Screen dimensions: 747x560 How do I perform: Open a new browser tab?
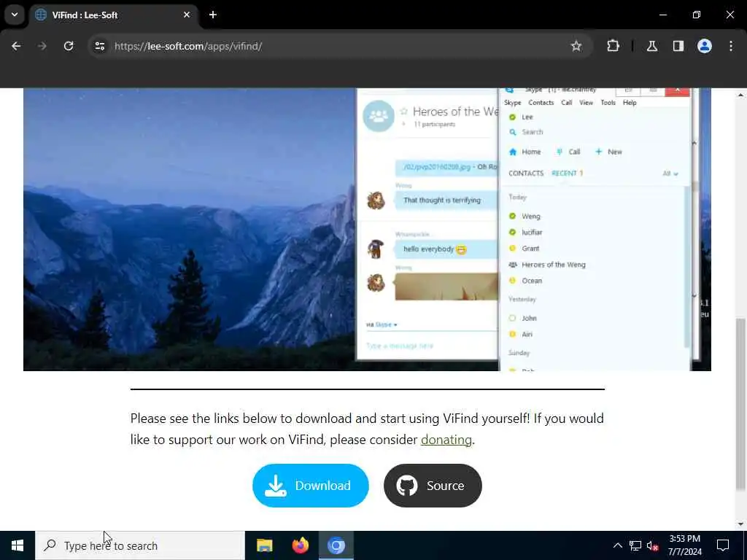click(x=213, y=15)
